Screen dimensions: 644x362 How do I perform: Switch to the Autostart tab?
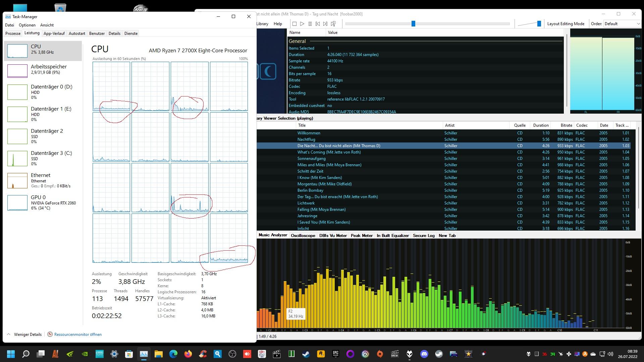point(77,34)
